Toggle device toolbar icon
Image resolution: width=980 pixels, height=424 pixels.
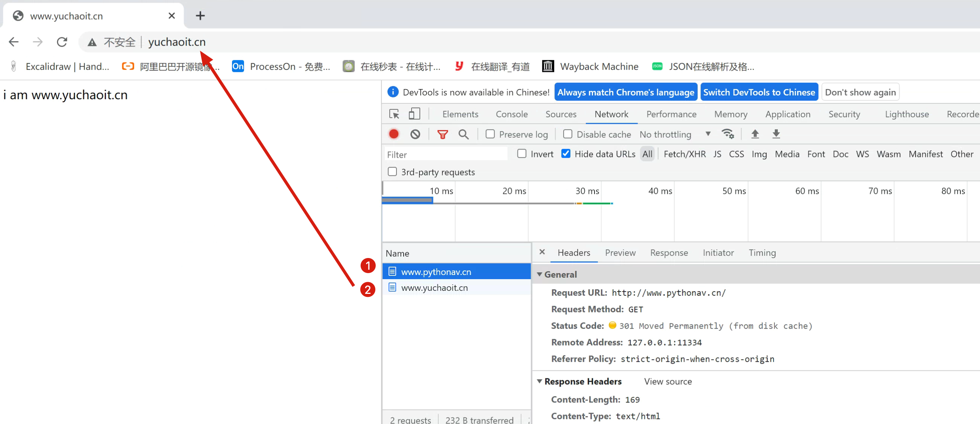pyautogui.click(x=414, y=114)
